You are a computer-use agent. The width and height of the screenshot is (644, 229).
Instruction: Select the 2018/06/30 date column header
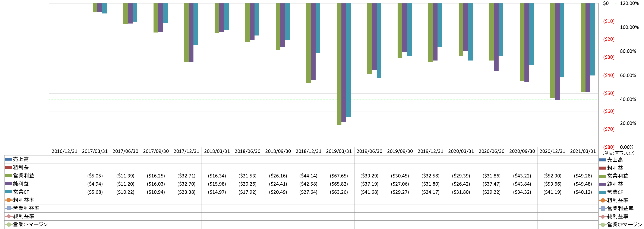pyautogui.click(x=247, y=151)
